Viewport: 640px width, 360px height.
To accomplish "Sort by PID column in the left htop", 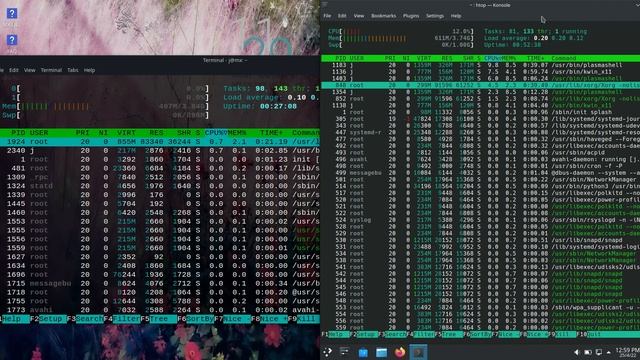I will coord(18,133).
